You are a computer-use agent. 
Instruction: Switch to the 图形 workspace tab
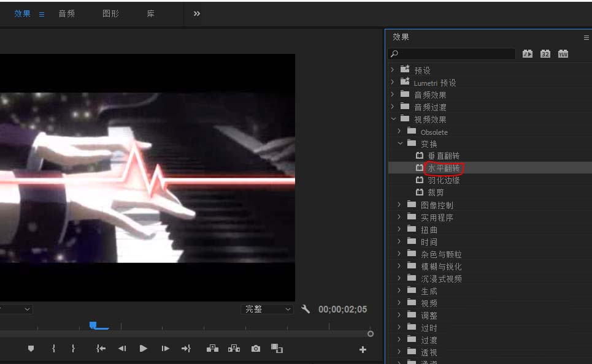pyautogui.click(x=111, y=13)
